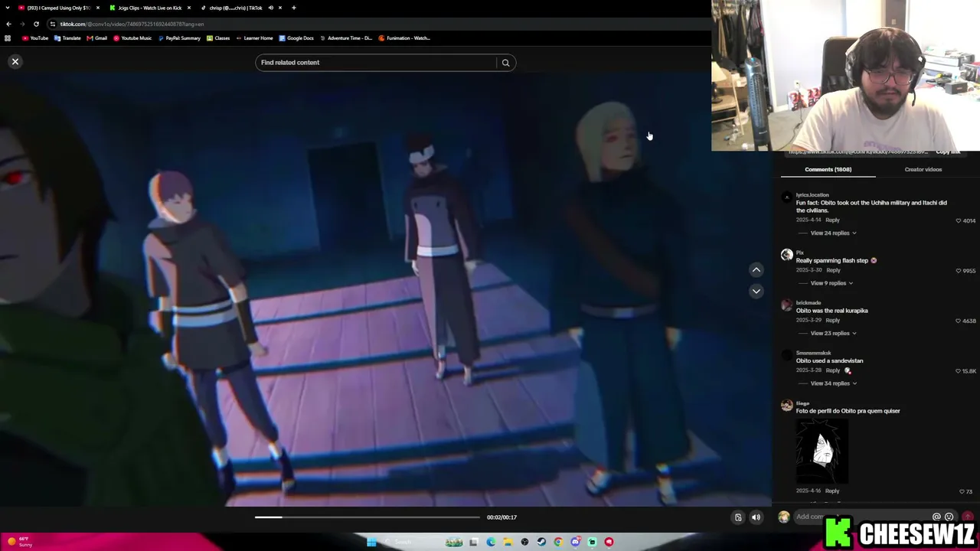Reply to the Pix comment
This screenshot has width=980, height=551.
[833, 270]
